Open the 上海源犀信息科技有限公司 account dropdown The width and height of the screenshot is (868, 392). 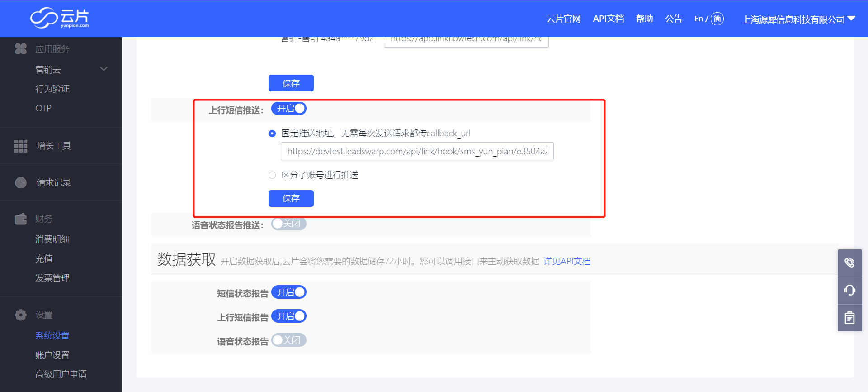pyautogui.click(x=799, y=19)
